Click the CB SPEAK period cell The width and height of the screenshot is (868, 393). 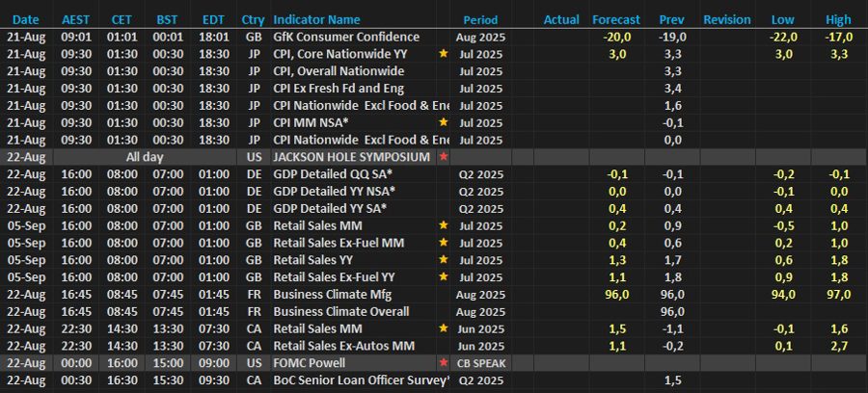pos(480,363)
